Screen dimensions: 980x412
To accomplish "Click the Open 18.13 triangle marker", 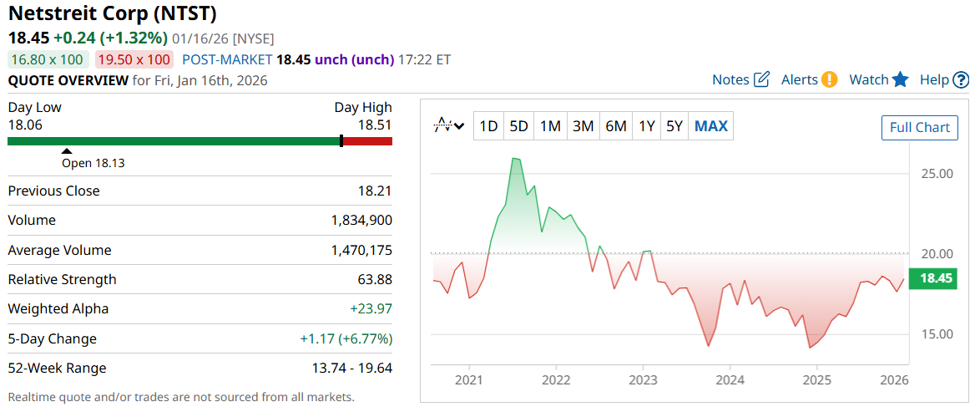I will 68,151.
